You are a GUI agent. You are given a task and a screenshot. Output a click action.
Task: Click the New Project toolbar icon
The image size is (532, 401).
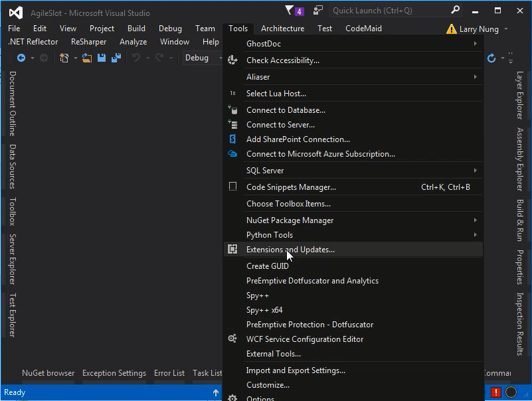(x=64, y=58)
